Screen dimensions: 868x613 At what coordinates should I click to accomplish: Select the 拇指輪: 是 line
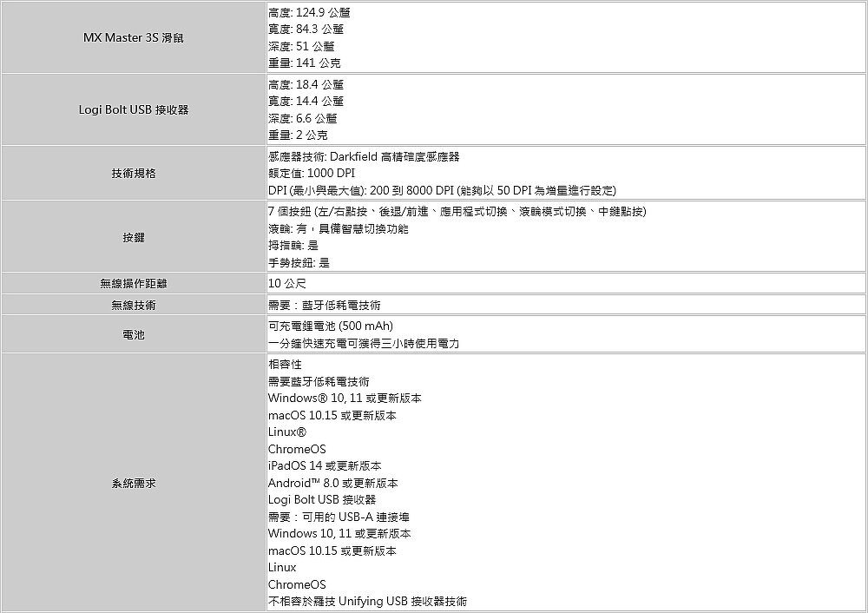293,246
